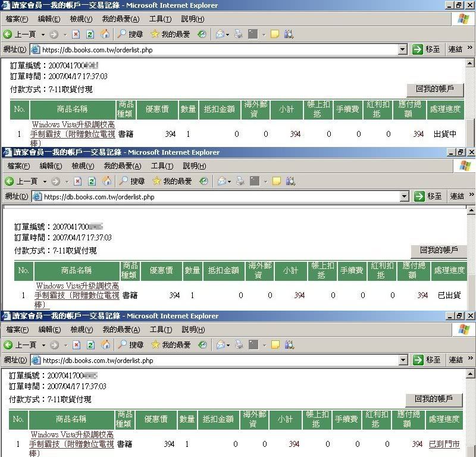Expand the 連結 chevron in the 已到門市 window
This screenshot has height=457, width=476.
click(471, 358)
